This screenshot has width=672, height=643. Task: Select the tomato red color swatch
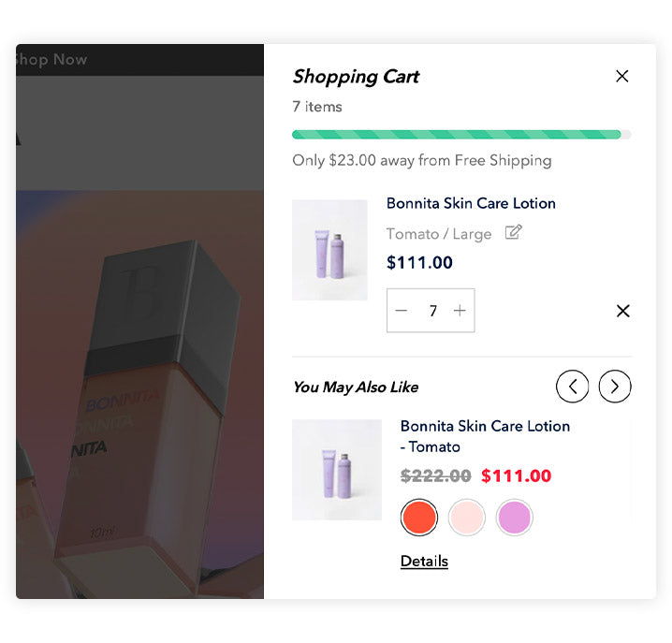(418, 517)
